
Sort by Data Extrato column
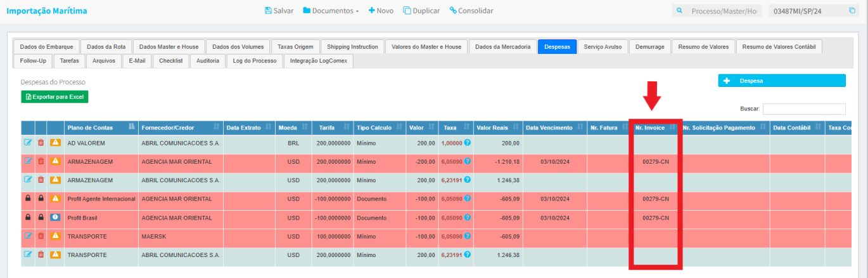pyautogui.click(x=249, y=128)
